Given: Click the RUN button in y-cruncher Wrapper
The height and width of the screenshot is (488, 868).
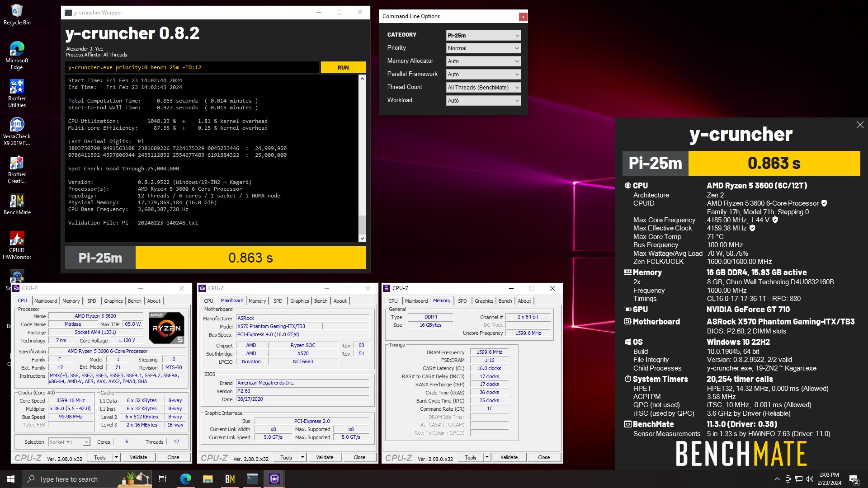Looking at the screenshot, I should click(x=343, y=67).
